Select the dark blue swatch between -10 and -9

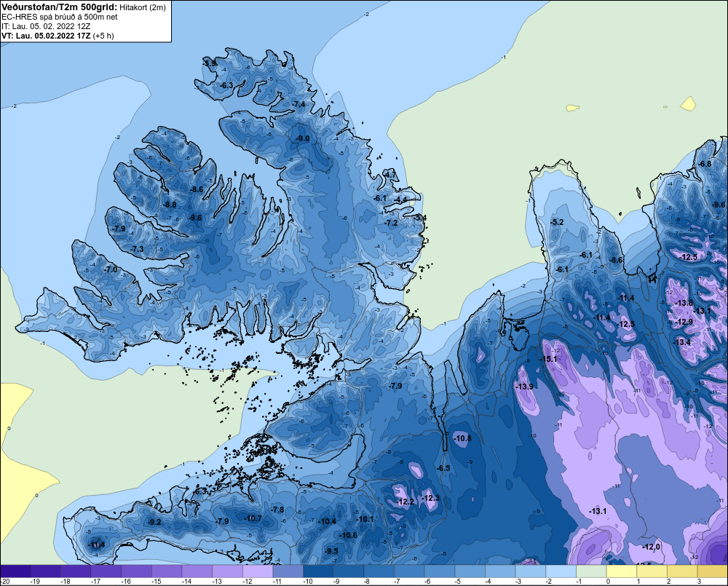[318, 571]
